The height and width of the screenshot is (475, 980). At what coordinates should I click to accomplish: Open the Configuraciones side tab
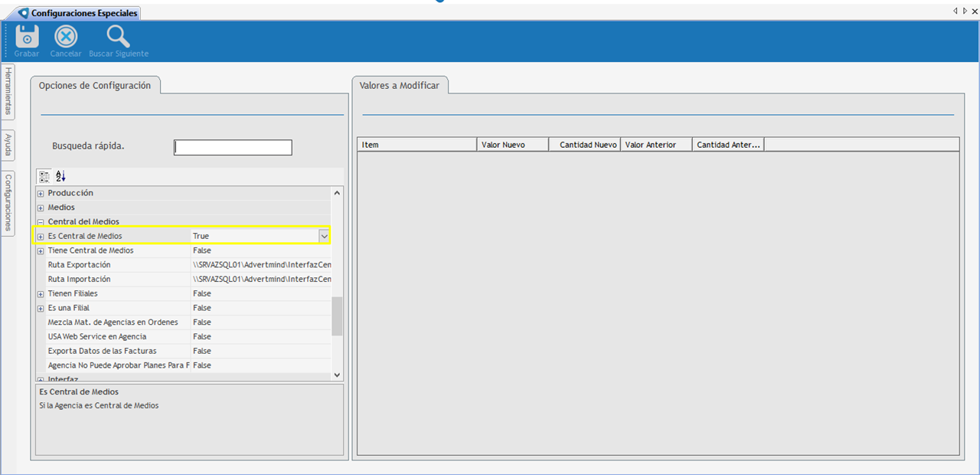[x=8, y=202]
